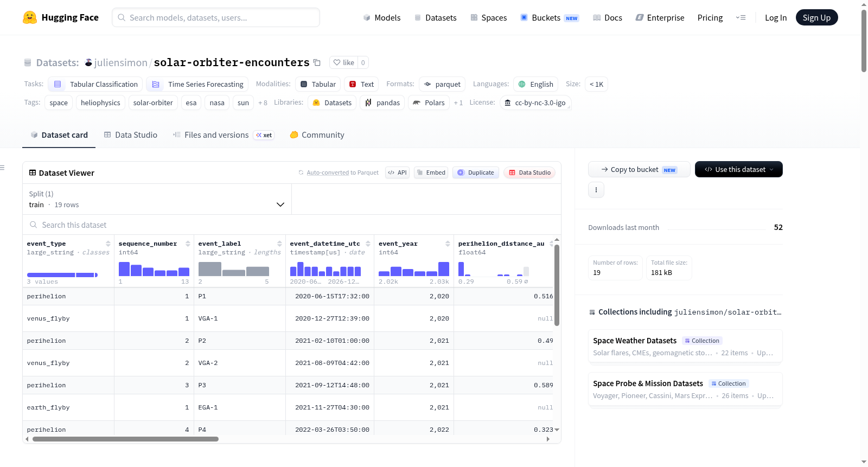Go to the Pricing page
The image size is (868, 467).
point(710,17)
